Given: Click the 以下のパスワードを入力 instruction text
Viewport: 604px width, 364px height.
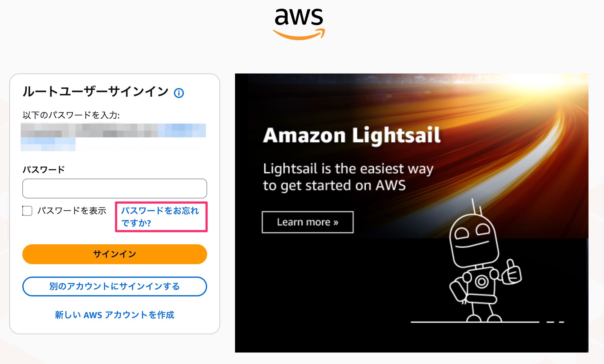Looking at the screenshot, I should (71, 115).
